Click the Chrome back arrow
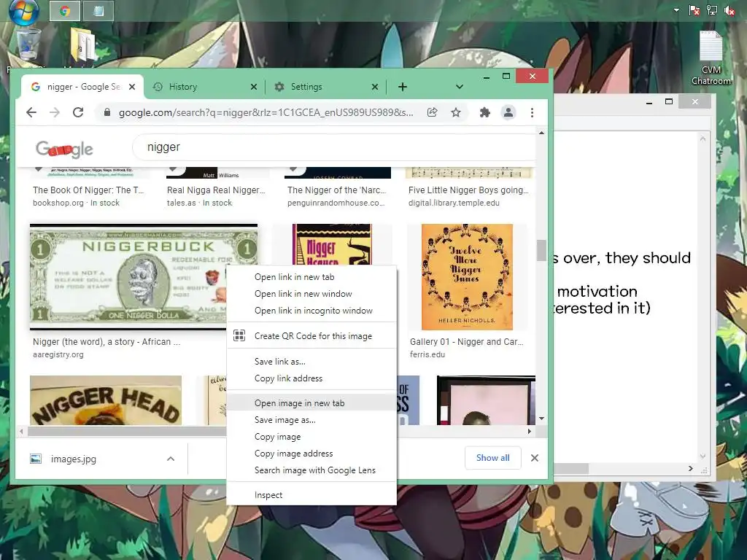 [x=31, y=112]
